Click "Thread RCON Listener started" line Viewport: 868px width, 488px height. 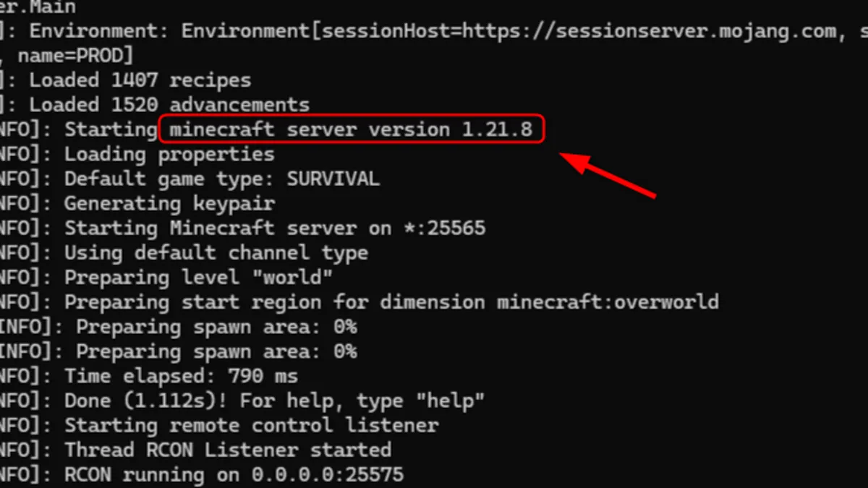pyautogui.click(x=228, y=450)
